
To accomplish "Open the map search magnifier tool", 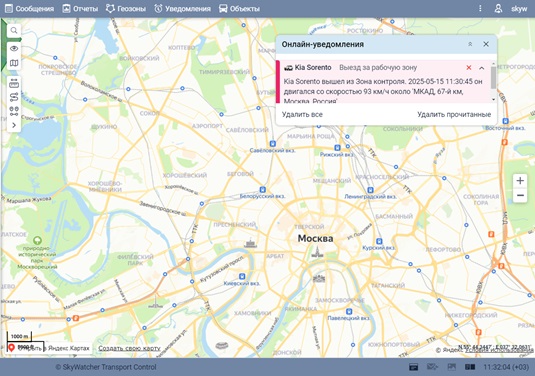I will pyautogui.click(x=14, y=30).
